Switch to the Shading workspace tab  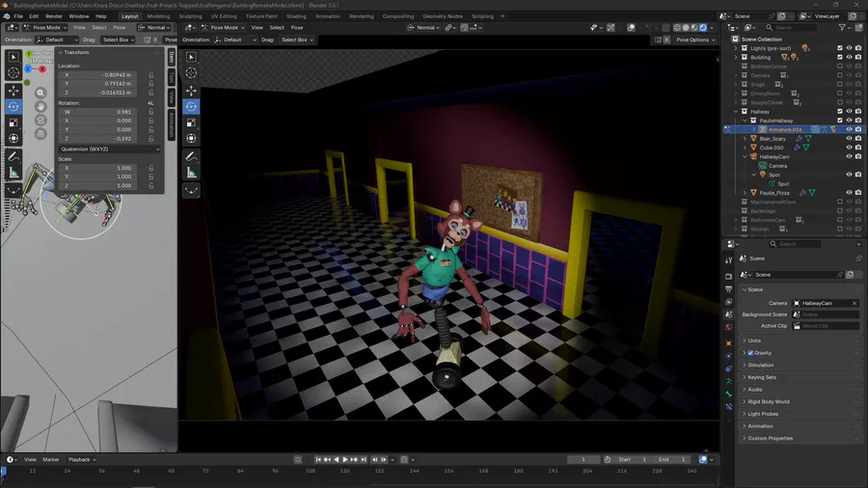tap(296, 16)
